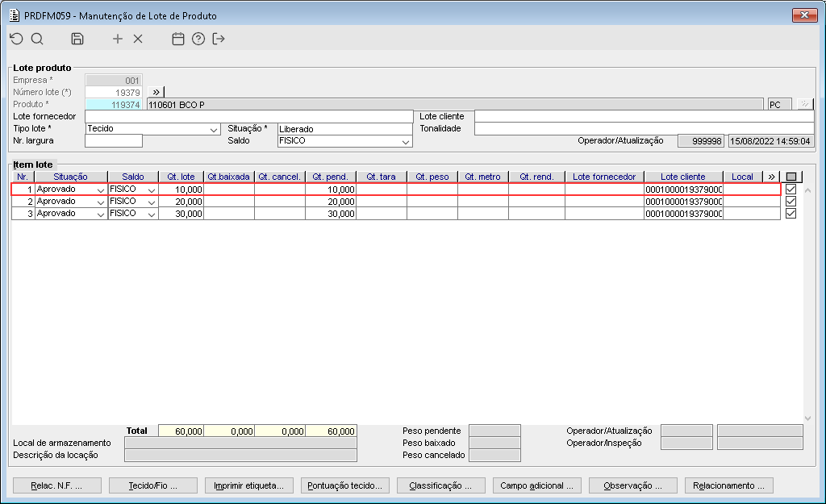Click the Relac. N.F. ... button
This screenshot has width=826, height=504.
(57, 485)
